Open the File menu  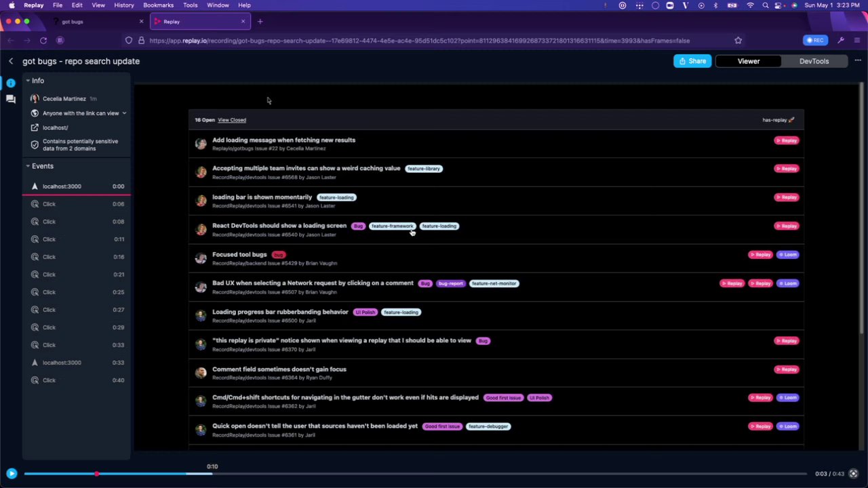(58, 5)
